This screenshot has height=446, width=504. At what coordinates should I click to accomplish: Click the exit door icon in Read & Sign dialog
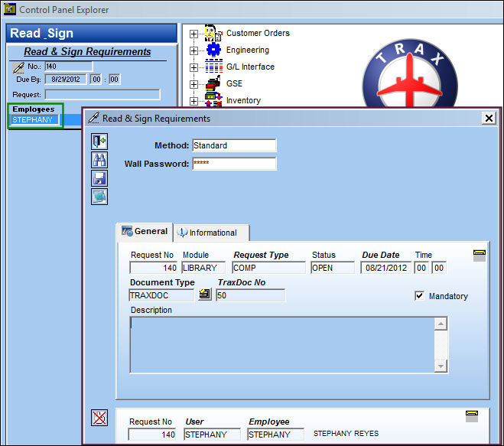click(x=99, y=142)
